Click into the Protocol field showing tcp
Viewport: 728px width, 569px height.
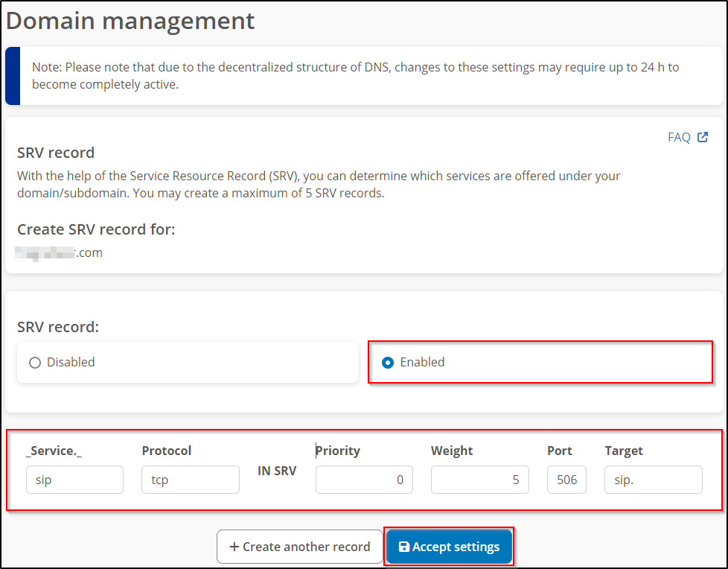(190, 480)
